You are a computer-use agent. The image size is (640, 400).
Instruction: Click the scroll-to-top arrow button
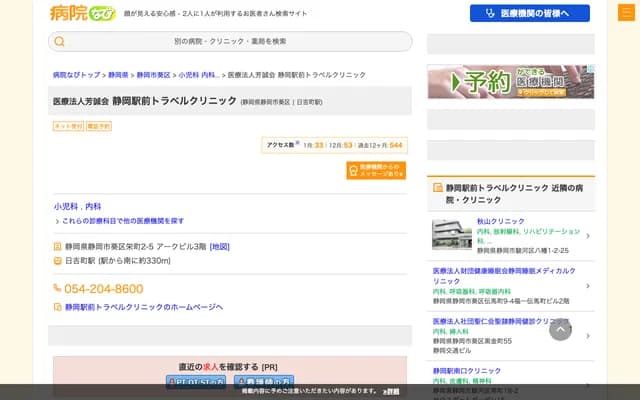560,328
